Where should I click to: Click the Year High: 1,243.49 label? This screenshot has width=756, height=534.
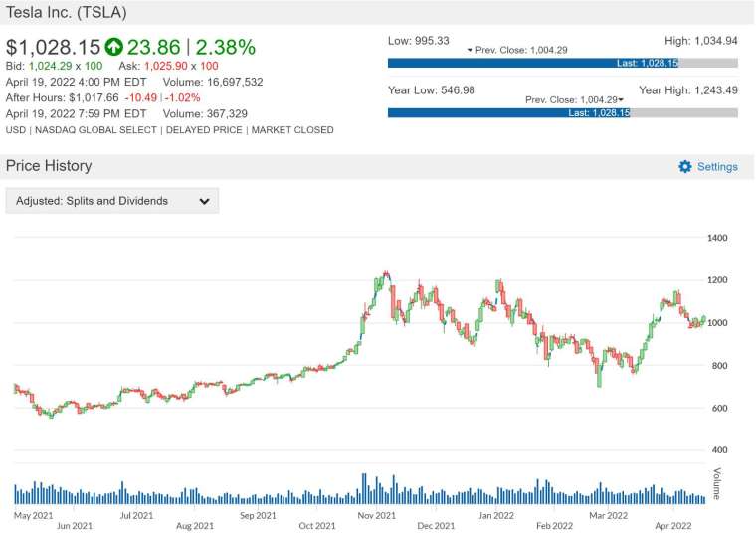pyautogui.click(x=688, y=90)
